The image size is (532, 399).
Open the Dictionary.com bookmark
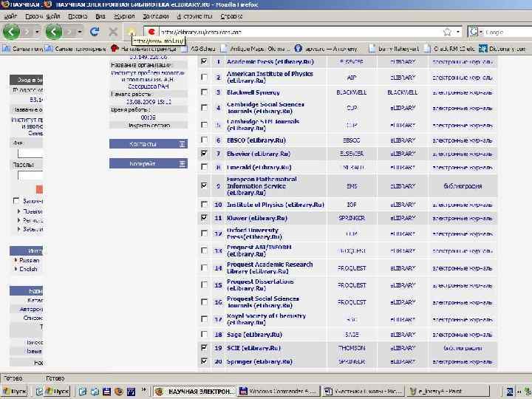click(503, 49)
